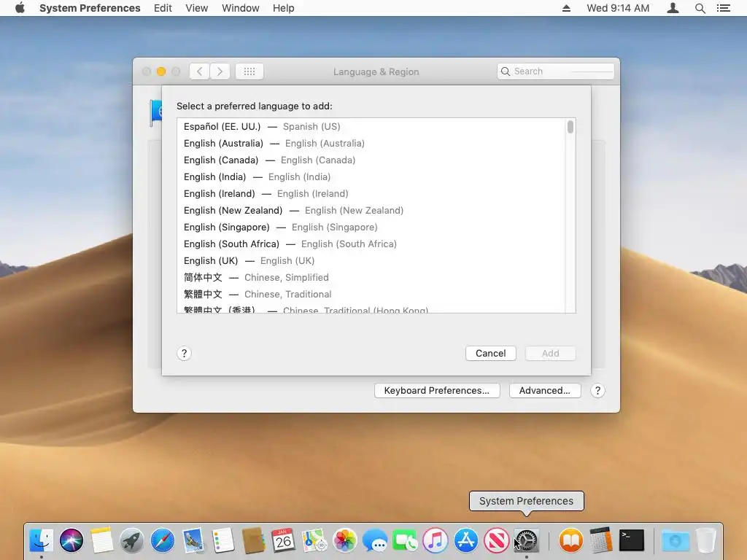Click the eject icon in menu bar
The width and height of the screenshot is (747, 560).
(x=566, y=8)
